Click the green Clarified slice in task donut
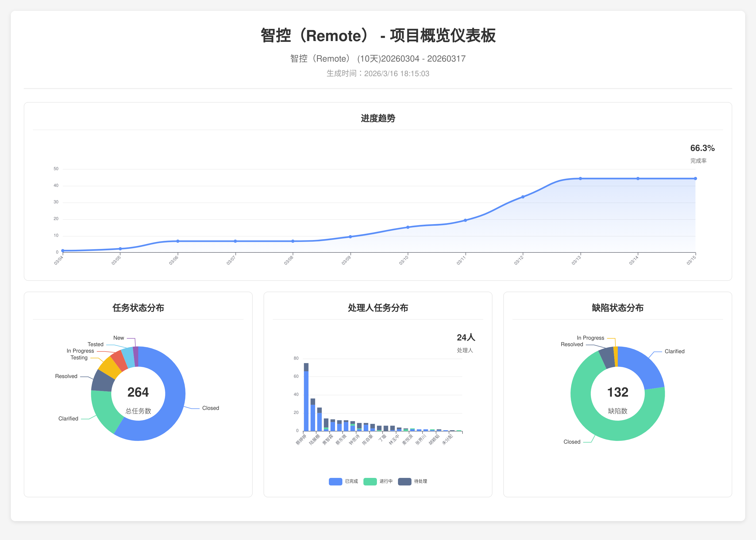The image size is (756, 540). tap(105, 411)
